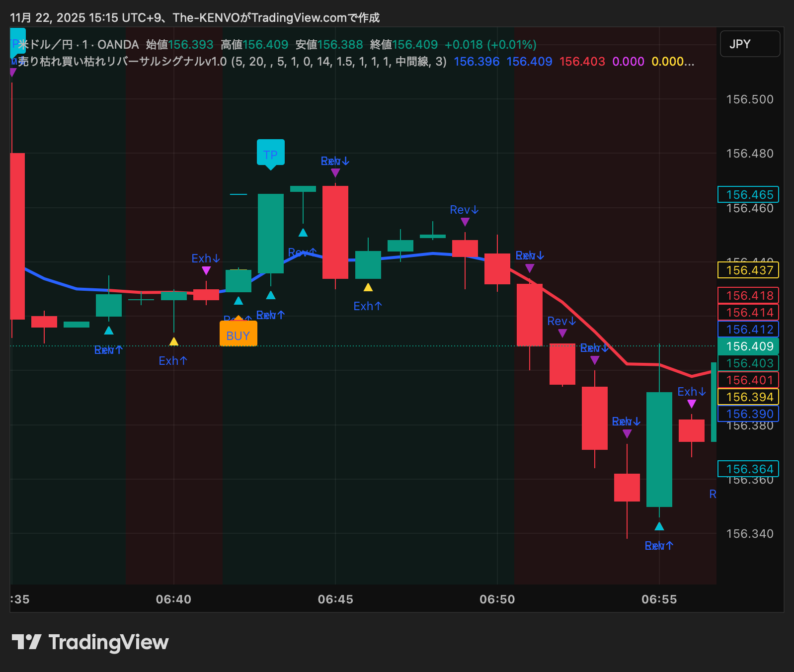The width and height of the screenshot is (794, 672).
Task: Click the yellow 156.437 price label
Action: [x=749, y=270]
